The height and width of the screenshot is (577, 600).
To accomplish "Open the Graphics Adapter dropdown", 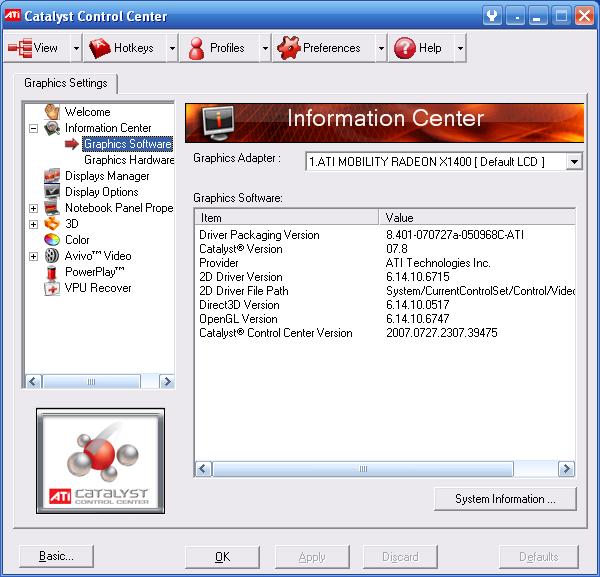I will click(574, 161).
